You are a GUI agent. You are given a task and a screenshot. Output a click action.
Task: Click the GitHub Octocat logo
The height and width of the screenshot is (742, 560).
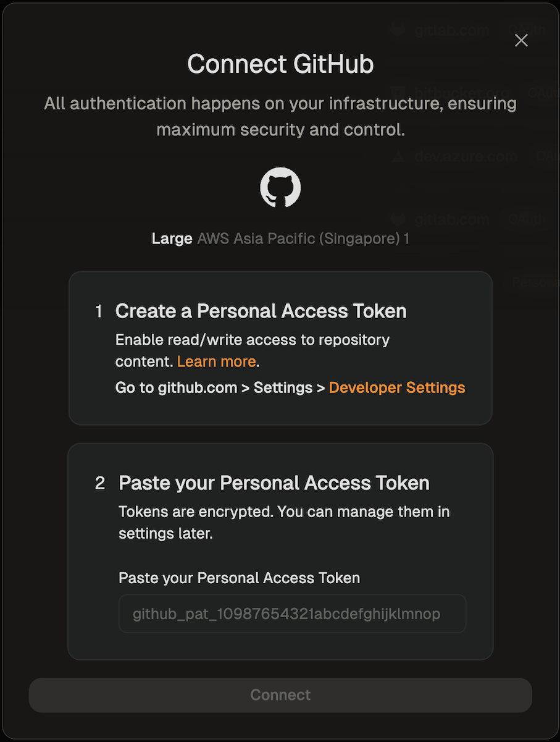(x=280, y=187)
